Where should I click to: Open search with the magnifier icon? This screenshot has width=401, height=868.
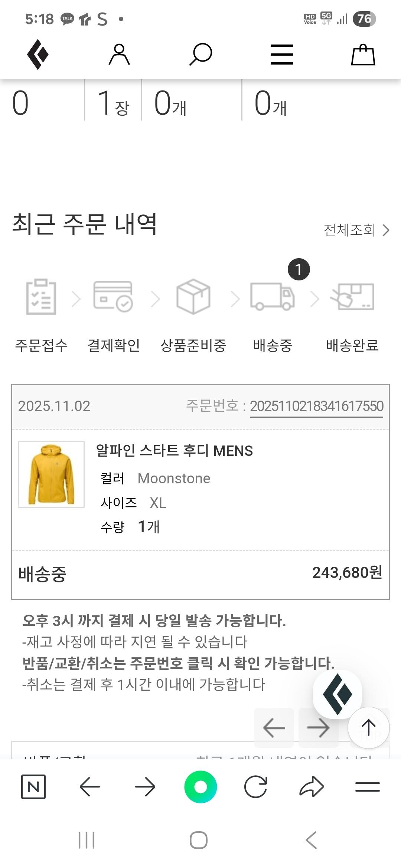coord(200,55)
